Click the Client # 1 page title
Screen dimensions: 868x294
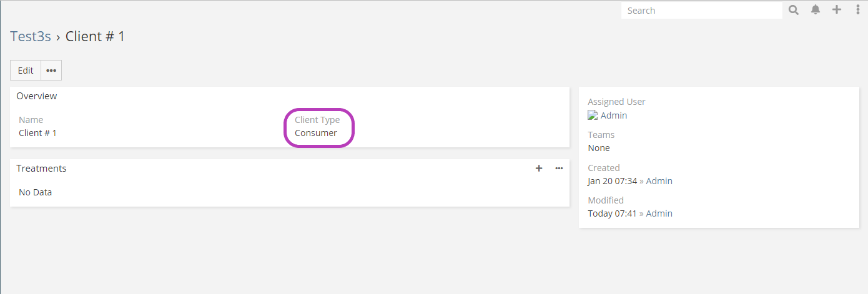(x=96, y=36)
